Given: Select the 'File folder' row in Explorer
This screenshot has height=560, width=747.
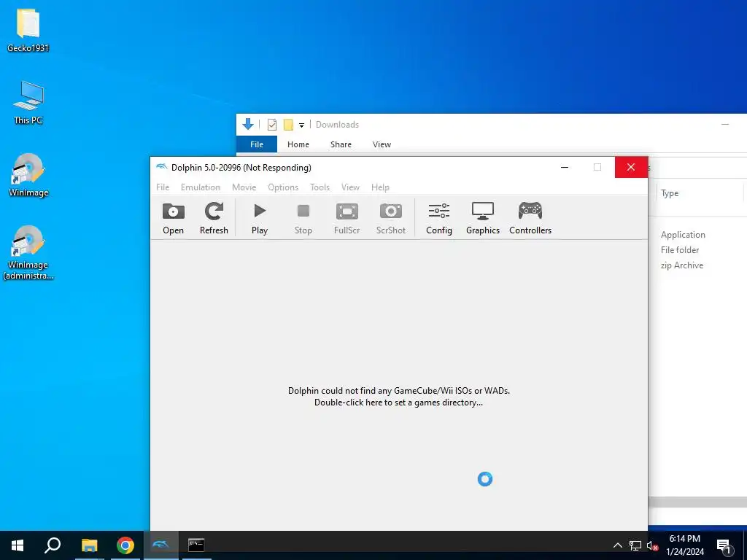Looking at the screenshot, I should tap(680, 250).
